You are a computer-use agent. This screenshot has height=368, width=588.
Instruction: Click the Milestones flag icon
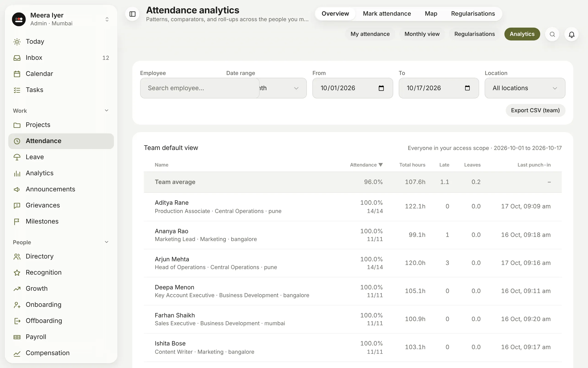pos(17,221)
